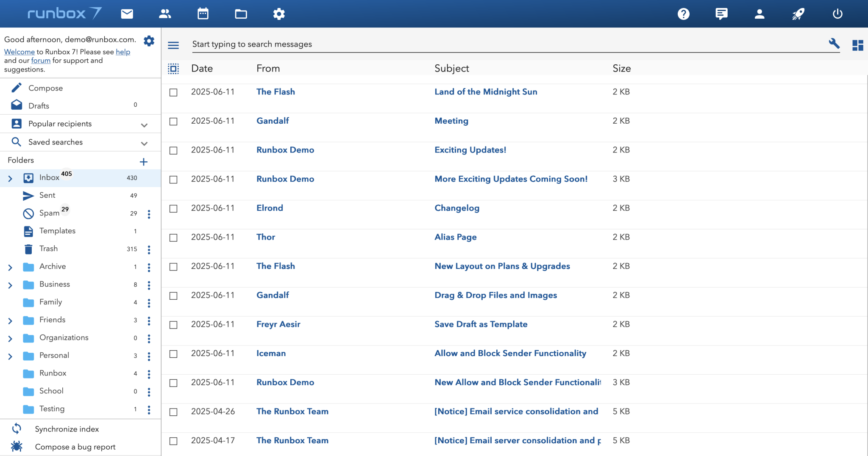Expand the Business folder tree
The width and height of the screenshot is (868, 456).
click(x=10, y=285)
